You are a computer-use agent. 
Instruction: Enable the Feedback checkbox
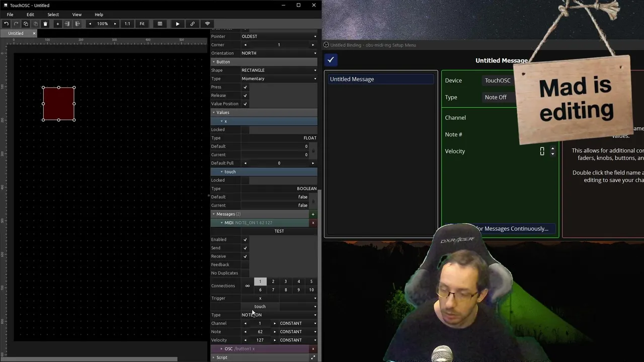pyautogui.click(x=245, y=264)
